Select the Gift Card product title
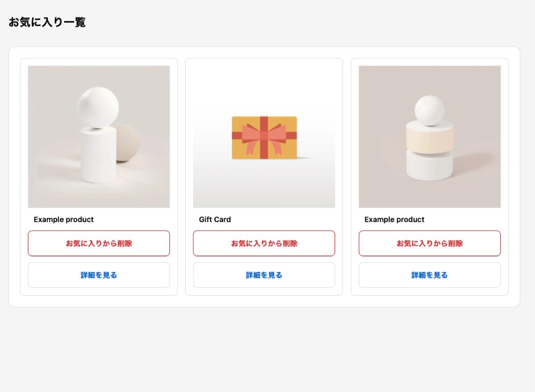 pyautogui.click(x=215, y=219)
